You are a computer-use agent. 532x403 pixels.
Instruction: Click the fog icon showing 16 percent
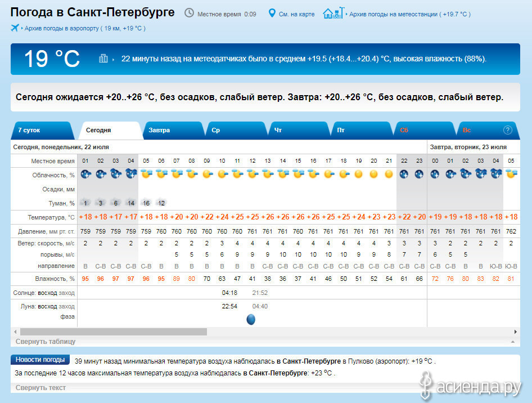[146, 203]
